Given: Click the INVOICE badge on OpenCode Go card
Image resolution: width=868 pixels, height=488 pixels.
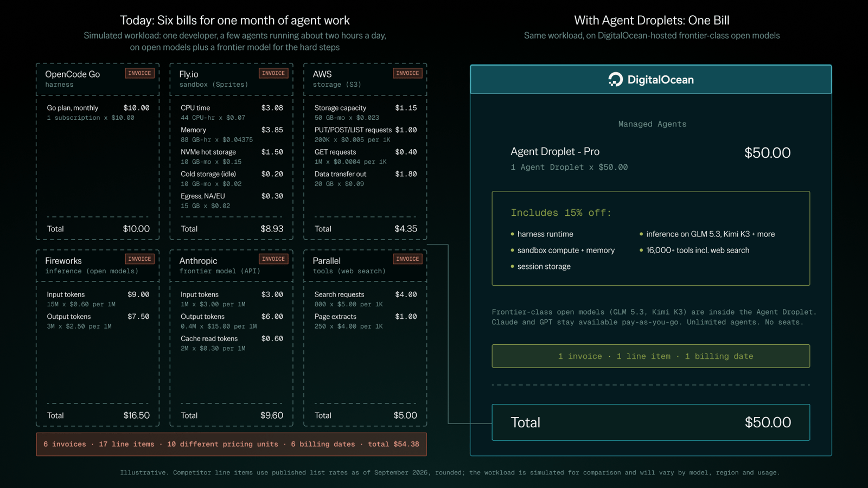Looking at the screenshot, I should point(139,73).
